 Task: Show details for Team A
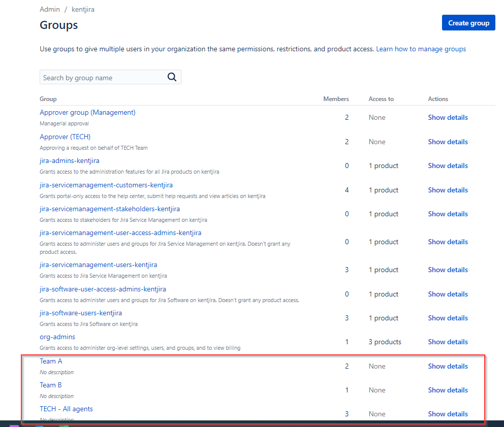pyautogui.click(x=448, y=366)
